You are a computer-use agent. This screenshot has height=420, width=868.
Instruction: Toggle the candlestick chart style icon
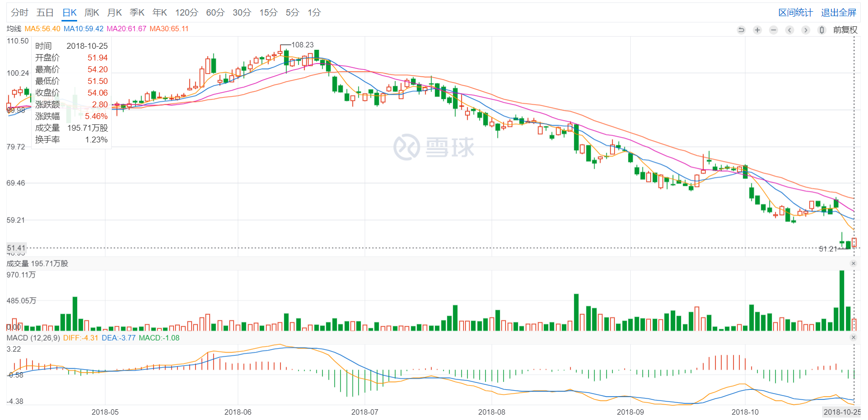[822, 30]
